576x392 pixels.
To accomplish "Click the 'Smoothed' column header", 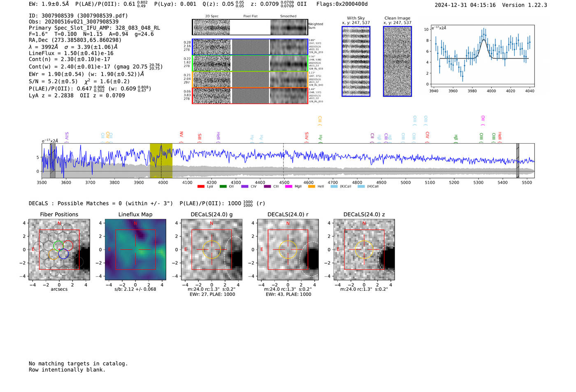I will (288, 16).
